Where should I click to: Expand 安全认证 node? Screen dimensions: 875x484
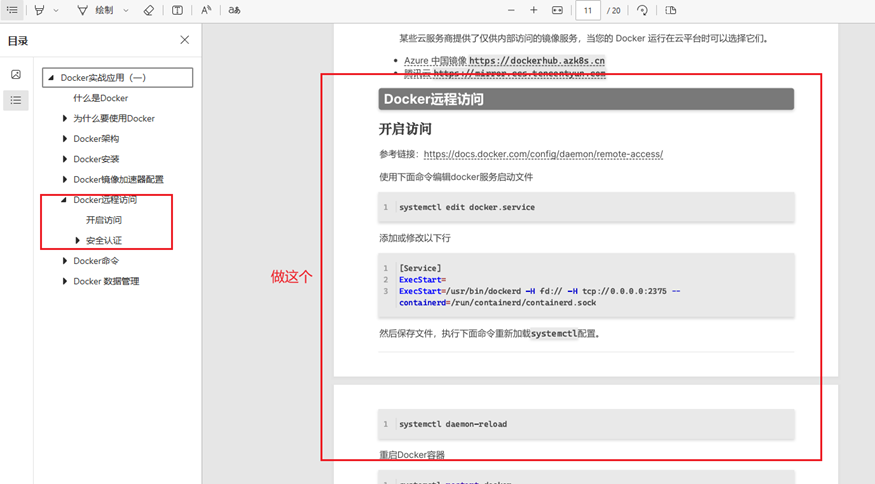(77, 240)
